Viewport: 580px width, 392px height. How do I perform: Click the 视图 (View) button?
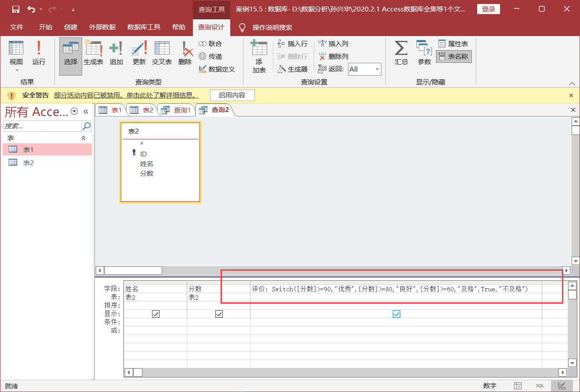point(16,56)
